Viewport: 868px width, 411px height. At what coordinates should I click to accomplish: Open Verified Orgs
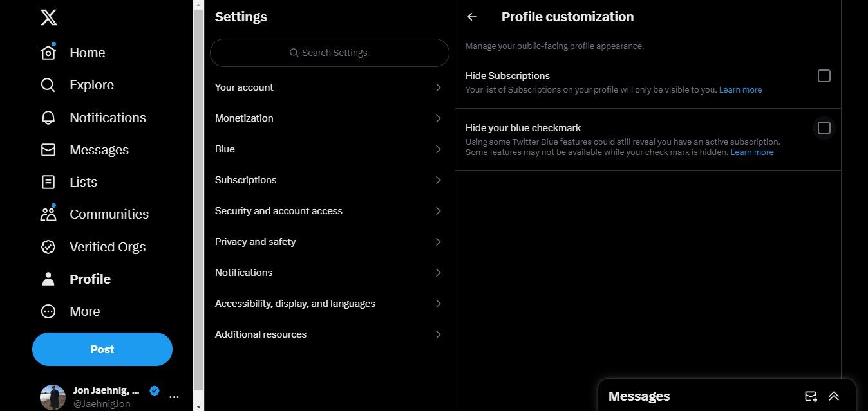(107, 246)
